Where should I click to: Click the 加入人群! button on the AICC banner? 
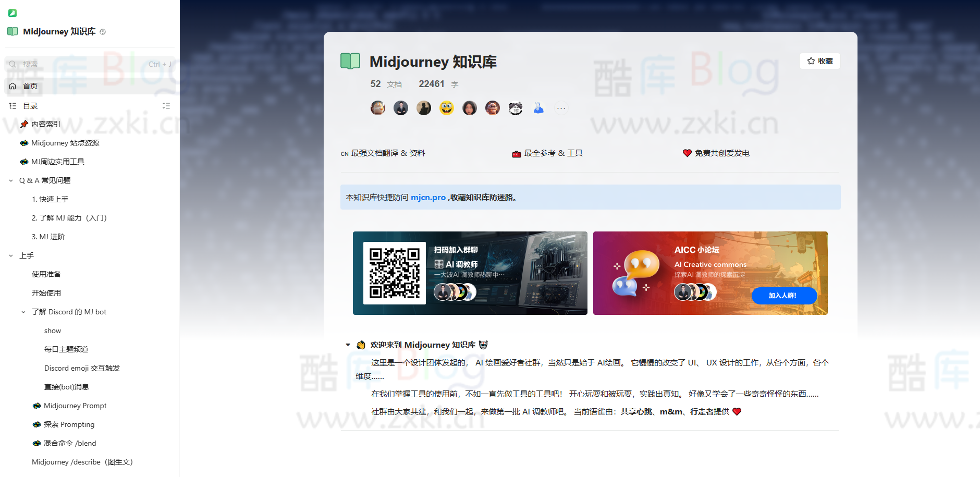pyautogui.click(x=784, y=296)
